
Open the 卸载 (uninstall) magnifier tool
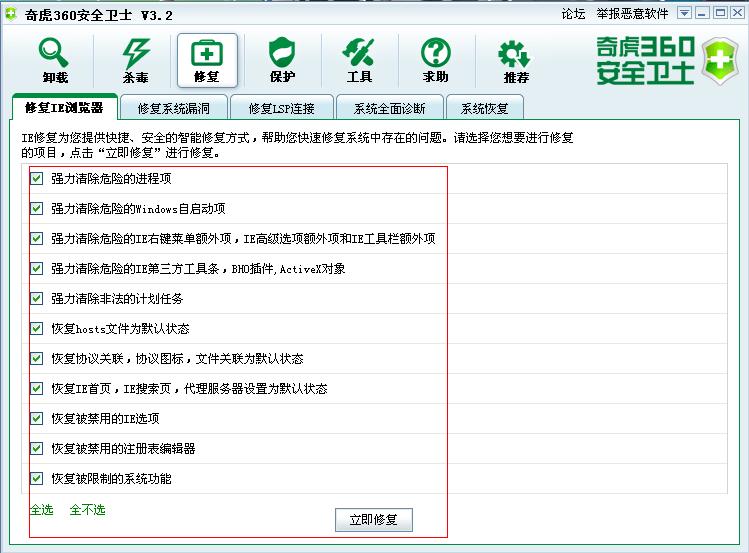click(x=55, y=60)
